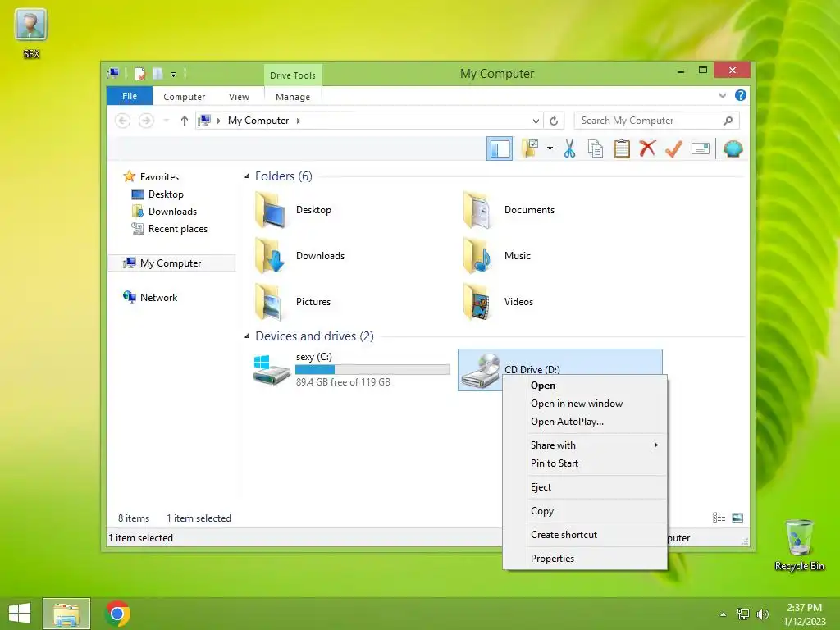Click the Paste clipboard icon in toolbar
Viewport: 840px width, 630px height.
tap(622, 148)
